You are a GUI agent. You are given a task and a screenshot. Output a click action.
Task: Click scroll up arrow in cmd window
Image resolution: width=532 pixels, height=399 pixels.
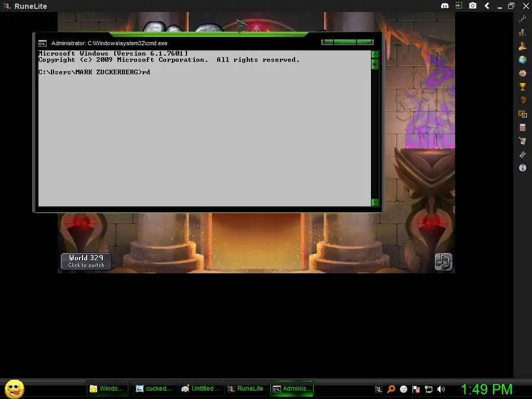[375, 54]
